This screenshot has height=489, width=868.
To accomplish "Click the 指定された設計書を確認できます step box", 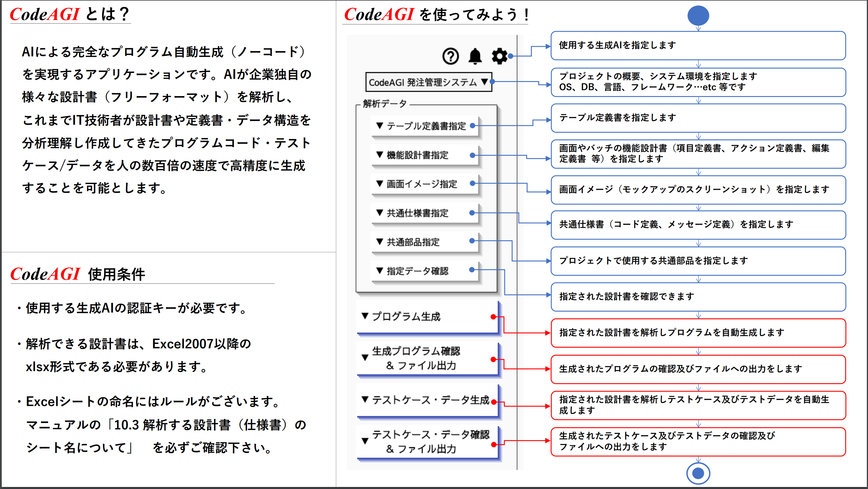I will [x=698, y=297].
